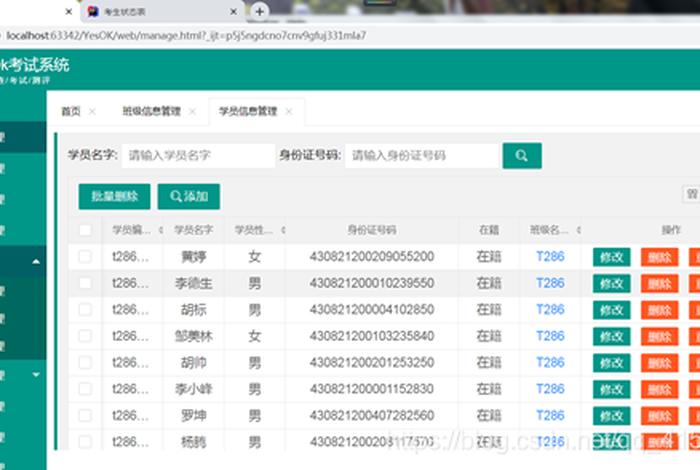Check the row checkbox for 罗坤

pos(85,416)
